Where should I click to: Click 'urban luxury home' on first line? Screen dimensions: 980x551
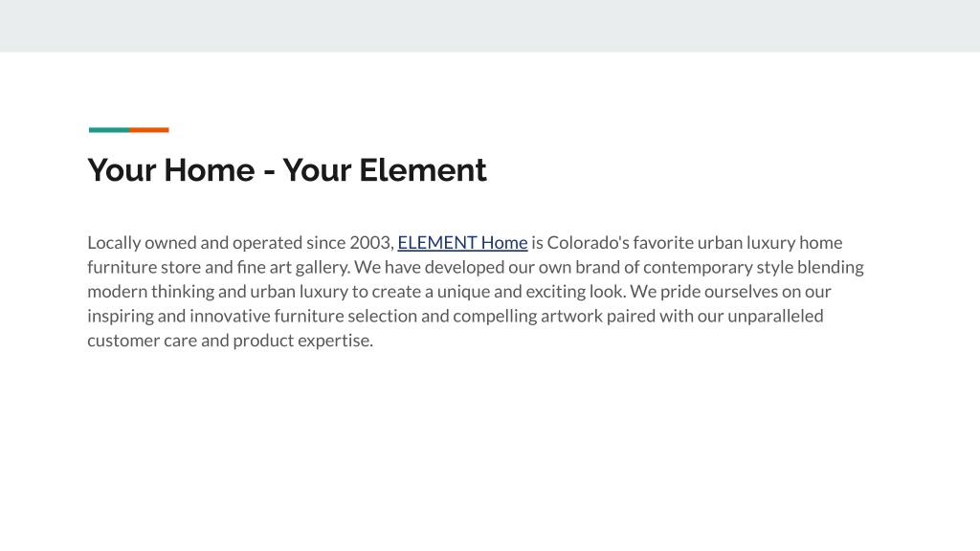coord(770,242)
